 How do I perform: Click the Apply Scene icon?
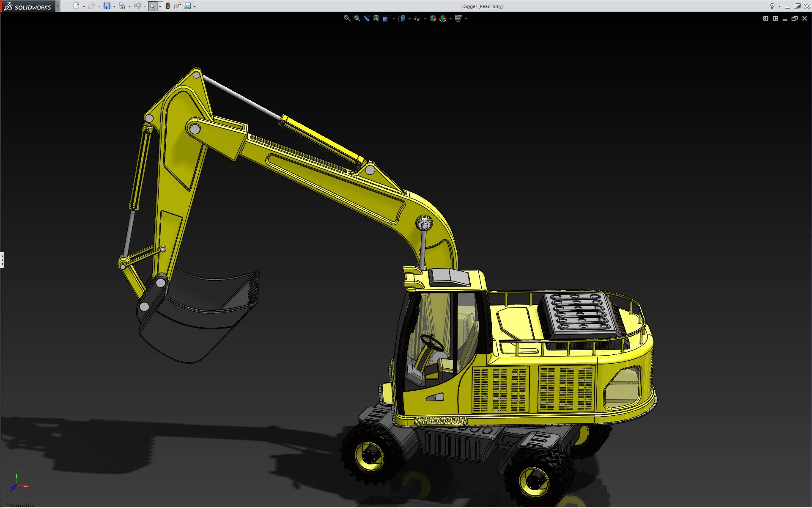(443, 18)
